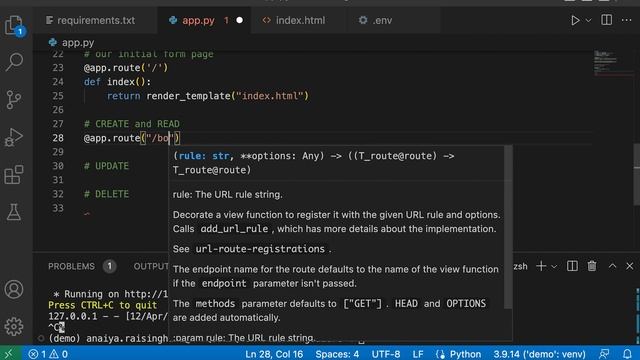Open the OUTPUT panel tab
Screen dimensions: 640x360
[150, 266]
